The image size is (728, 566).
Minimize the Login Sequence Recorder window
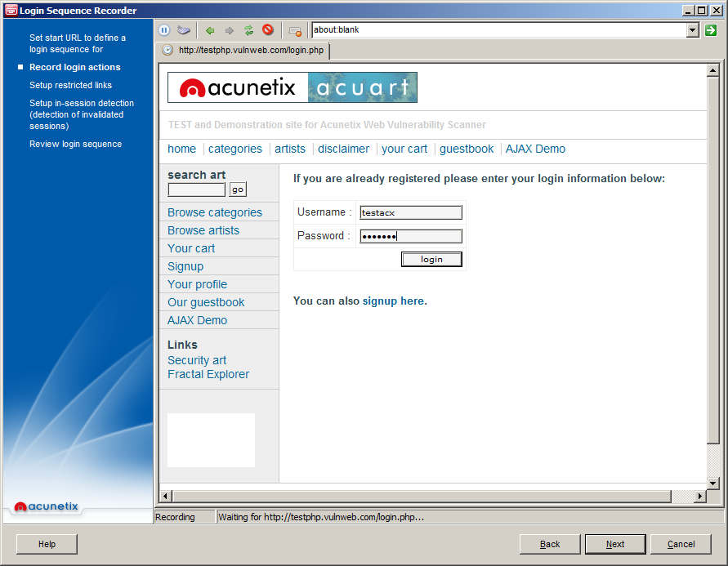(x=689, y=10)
